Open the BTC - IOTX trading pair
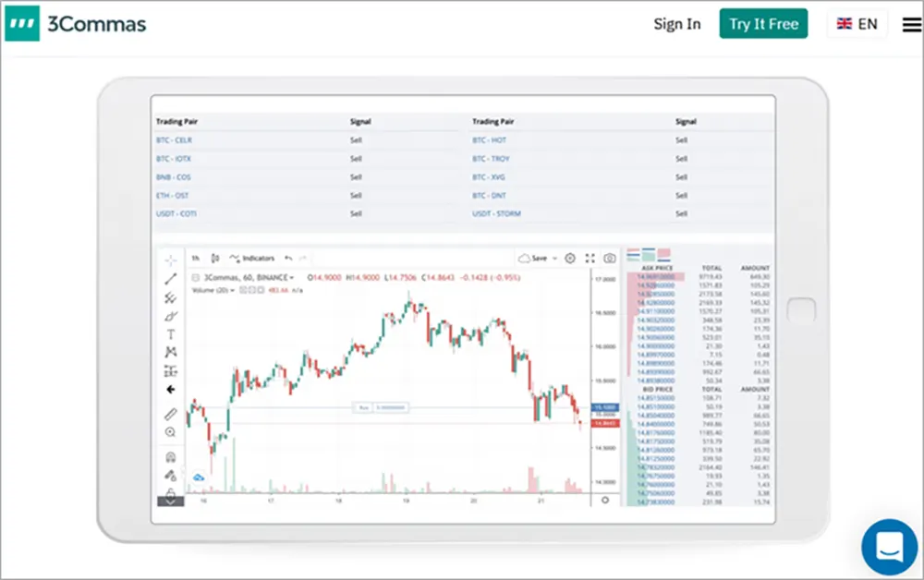 [174, 159]
